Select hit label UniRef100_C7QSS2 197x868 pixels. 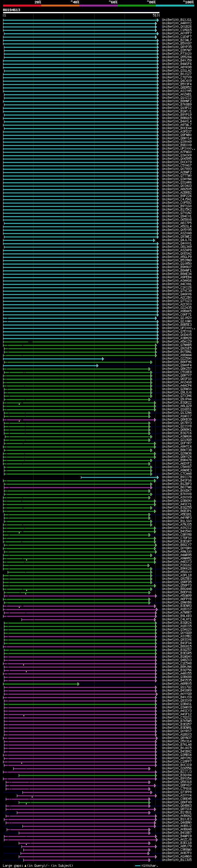pyautogui.click(x=177, y=718)
